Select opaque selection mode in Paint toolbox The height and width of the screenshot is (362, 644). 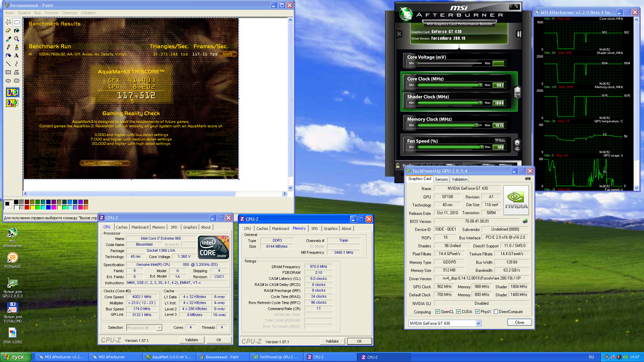(12, 92)
